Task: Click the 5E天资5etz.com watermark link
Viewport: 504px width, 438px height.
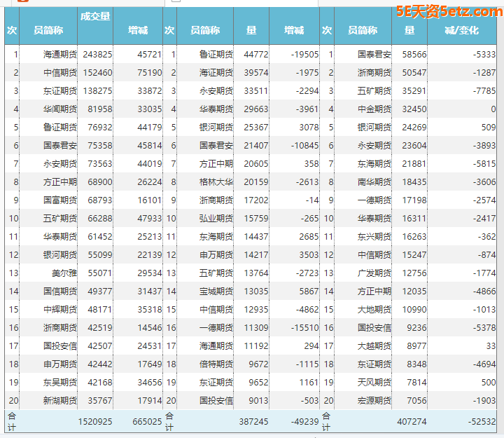Action: coord(448,11)
